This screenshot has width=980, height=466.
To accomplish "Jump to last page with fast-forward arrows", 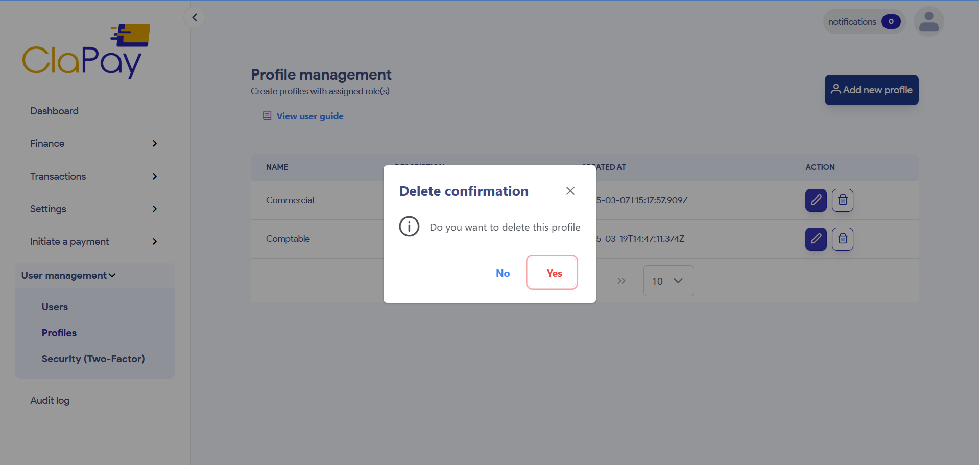I will 621,281.
